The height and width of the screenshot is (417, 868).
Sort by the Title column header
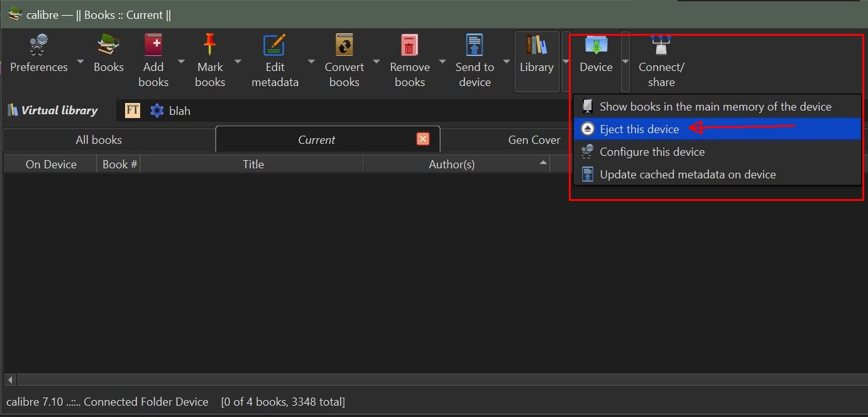[253, 165]
